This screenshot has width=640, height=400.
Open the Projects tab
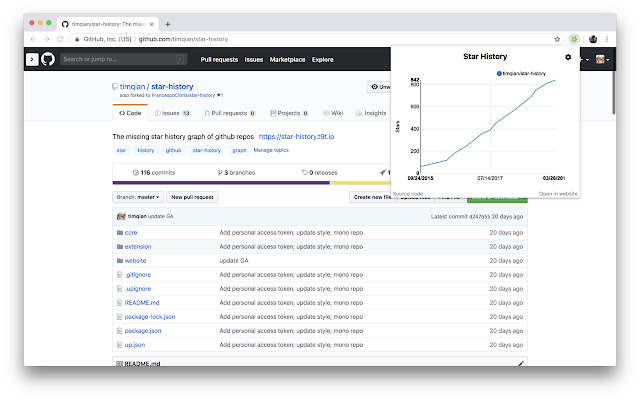pyautogui.click(x=289, y=113)
